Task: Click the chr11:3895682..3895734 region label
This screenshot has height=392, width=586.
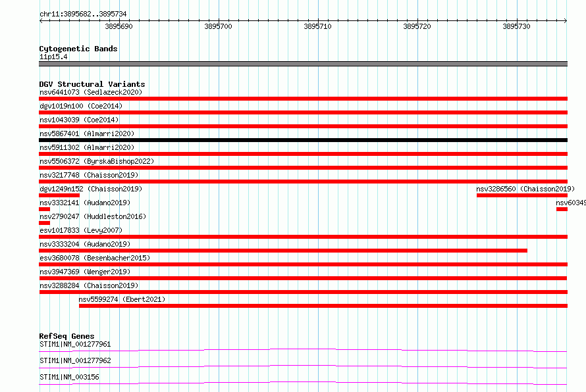Action: pyautogui.click(x=83, y=14)
